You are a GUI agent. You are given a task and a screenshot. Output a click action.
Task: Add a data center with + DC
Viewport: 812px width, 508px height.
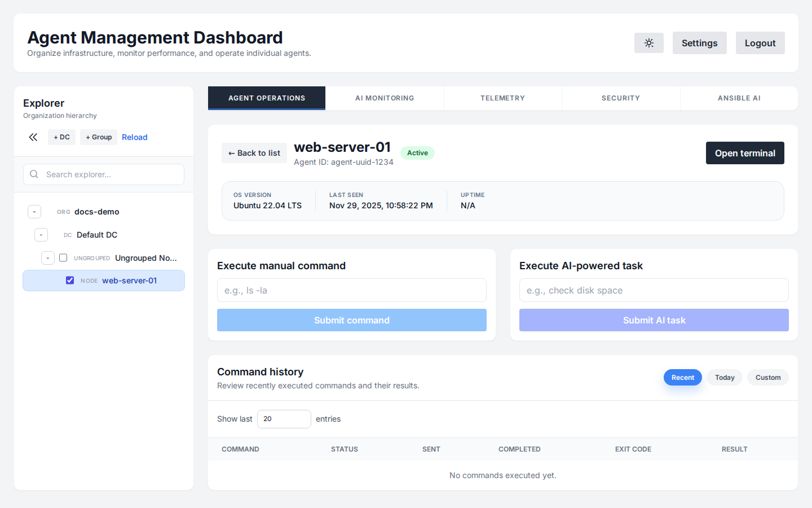tap(61, 137)
